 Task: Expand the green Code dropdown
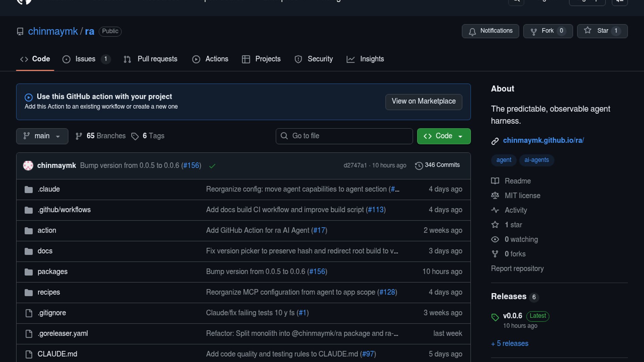point(443,136)
